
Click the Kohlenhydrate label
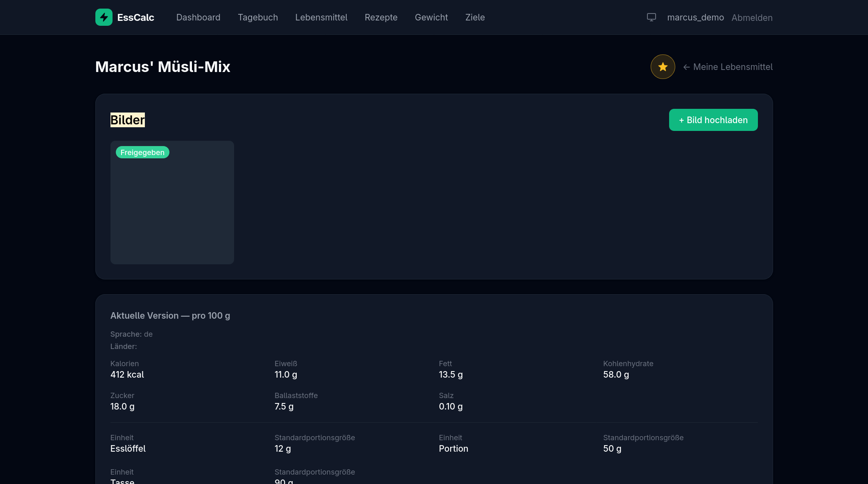pyautogui.click(x=628, y=363)
